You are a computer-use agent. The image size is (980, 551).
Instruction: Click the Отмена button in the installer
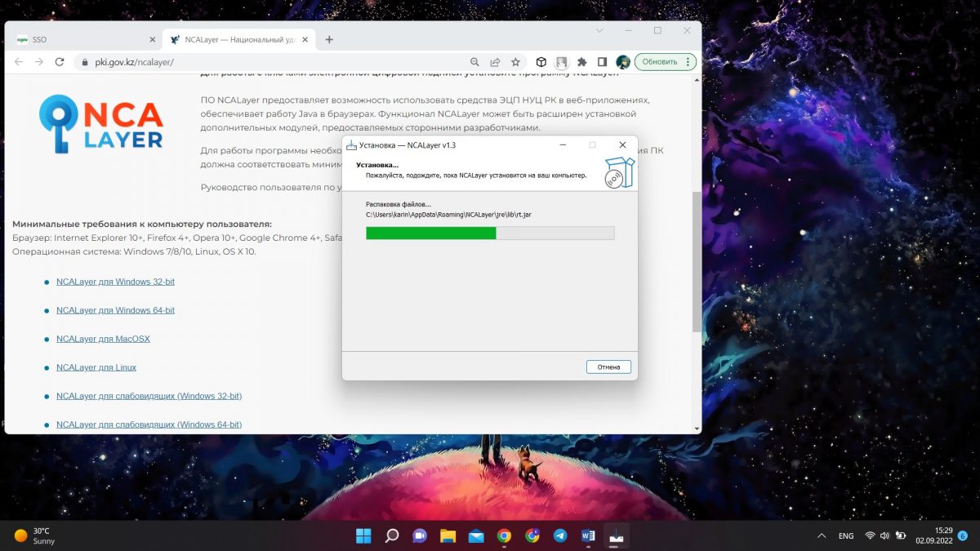click(x=608, y=367)
